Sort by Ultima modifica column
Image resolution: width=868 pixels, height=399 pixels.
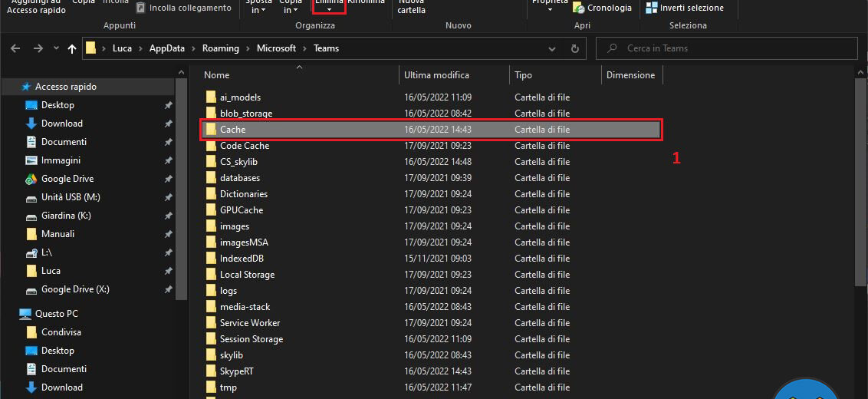[x=436, y=75]
